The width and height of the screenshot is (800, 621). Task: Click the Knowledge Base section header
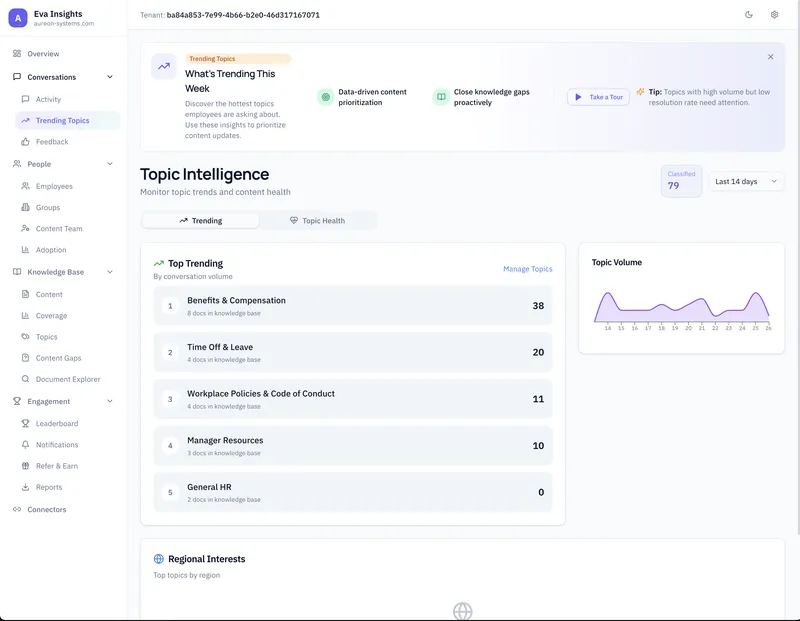63,272
